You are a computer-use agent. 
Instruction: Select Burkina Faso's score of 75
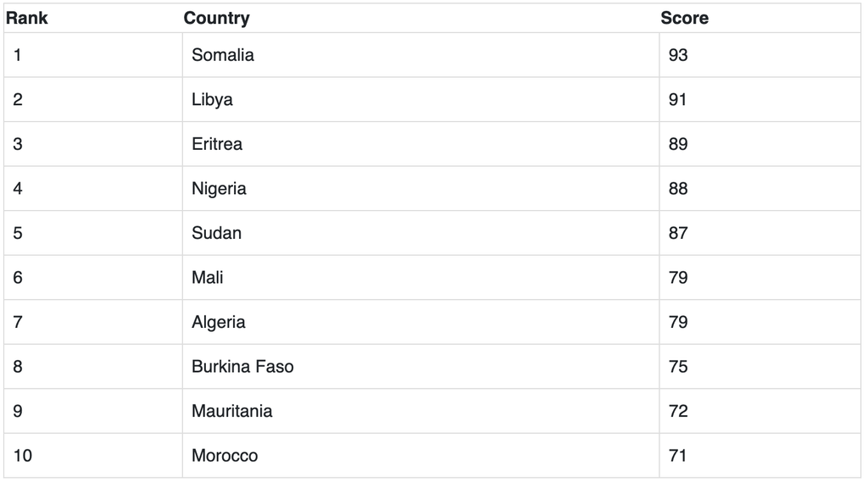[x=678, y=367]
